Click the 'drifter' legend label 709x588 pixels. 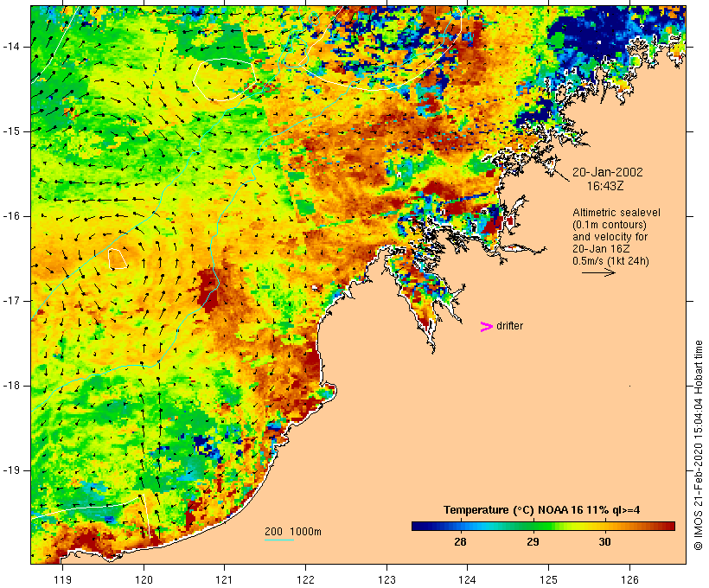tap(509, 326)
